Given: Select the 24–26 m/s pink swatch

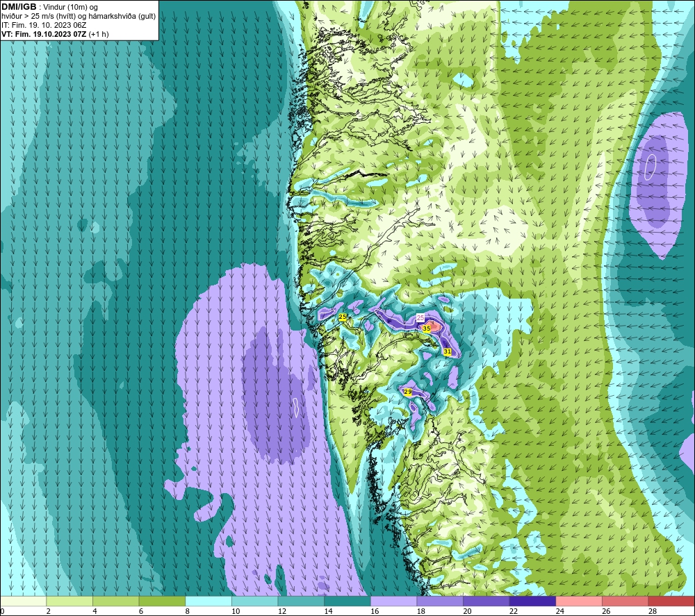Looking at the screenshot, I should [579, 601].
